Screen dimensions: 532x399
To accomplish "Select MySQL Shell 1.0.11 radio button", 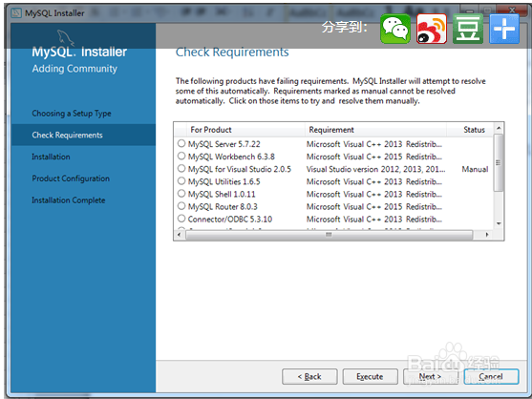I will pyautogui.click(x=181, y=194).
